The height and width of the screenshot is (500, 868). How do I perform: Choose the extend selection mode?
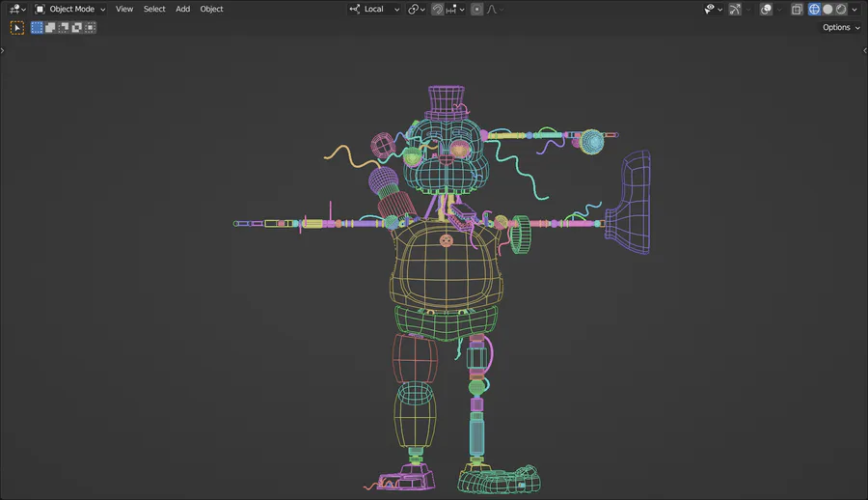tap(50, 27)
